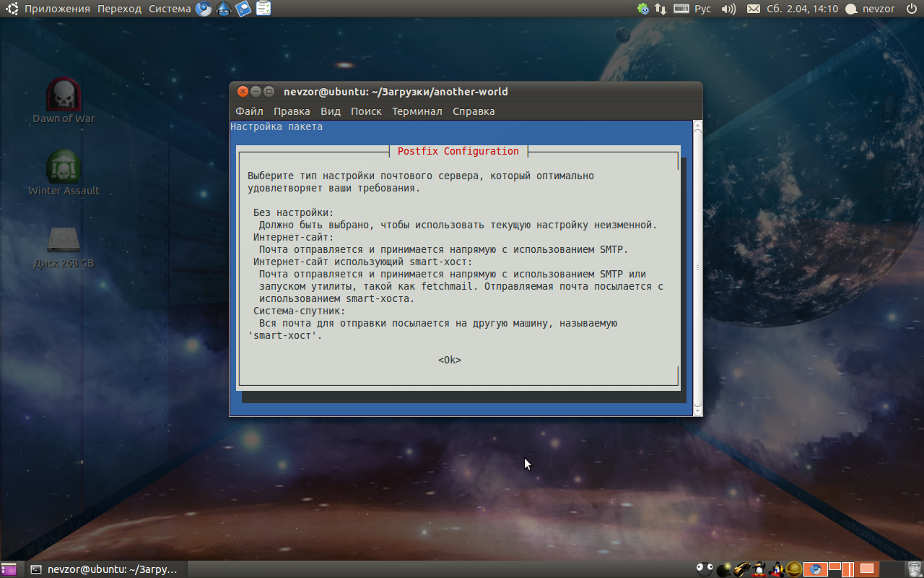924x578 pixels.
Task: Open the clipboard checklist launcher
Action: tap(264, 9)
